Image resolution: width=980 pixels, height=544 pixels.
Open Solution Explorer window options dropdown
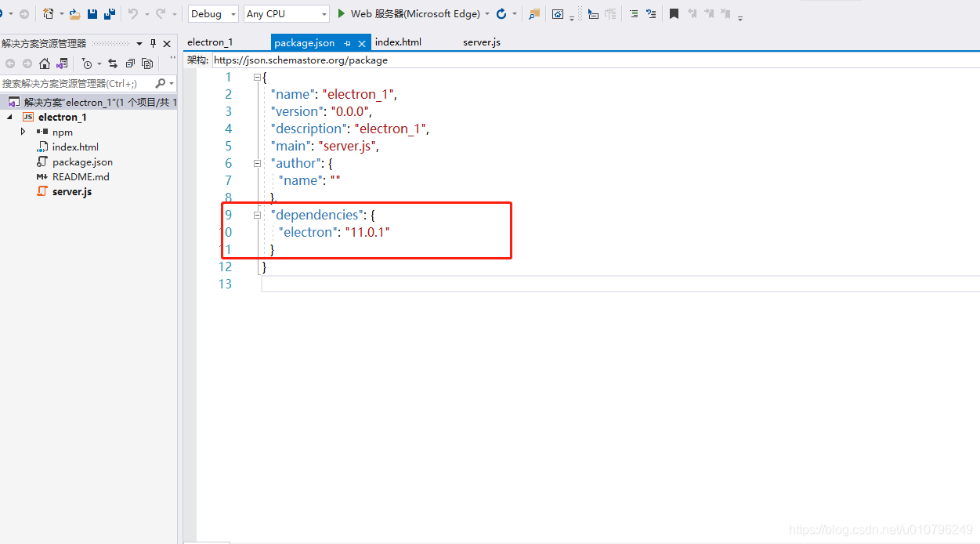tap(139, 44)
